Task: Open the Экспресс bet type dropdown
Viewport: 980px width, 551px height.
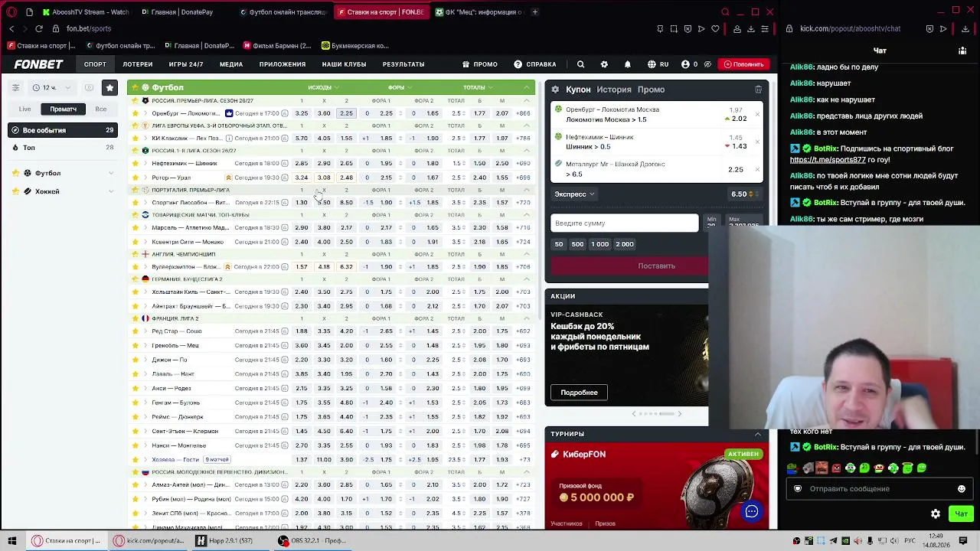Action: tap(574, 194)
